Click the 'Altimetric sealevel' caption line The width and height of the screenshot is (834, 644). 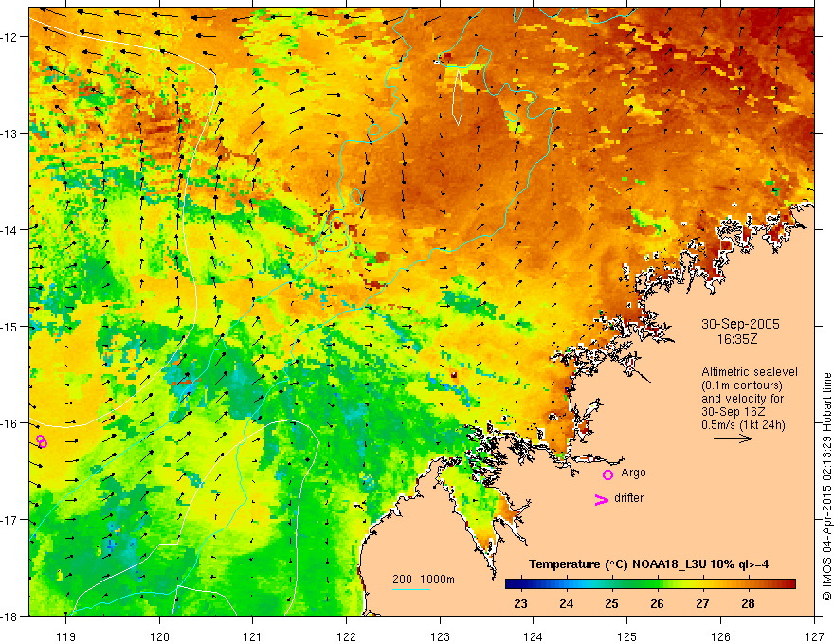point(750,372)
